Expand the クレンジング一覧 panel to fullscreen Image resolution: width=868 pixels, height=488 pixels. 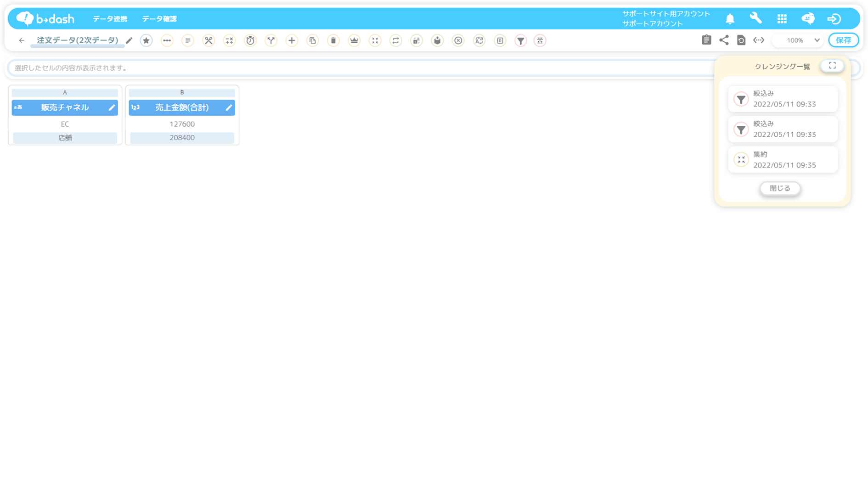[x=832, y=66]
